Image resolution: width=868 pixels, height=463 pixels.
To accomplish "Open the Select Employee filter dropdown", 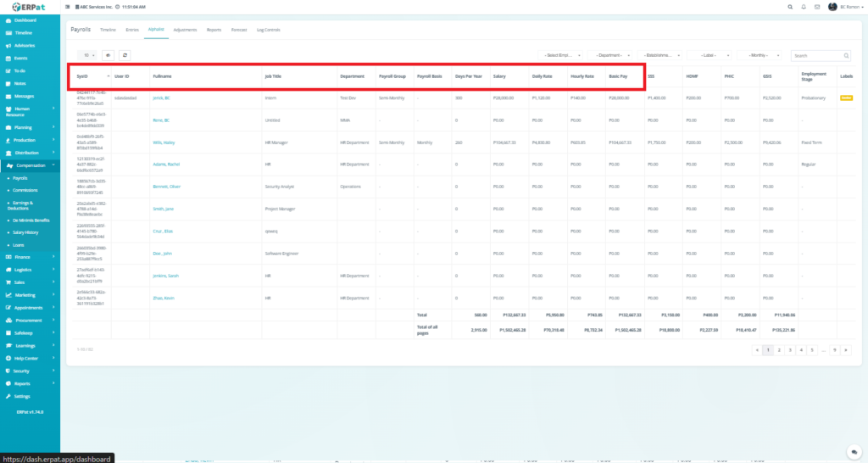I will tap(563, 55).
